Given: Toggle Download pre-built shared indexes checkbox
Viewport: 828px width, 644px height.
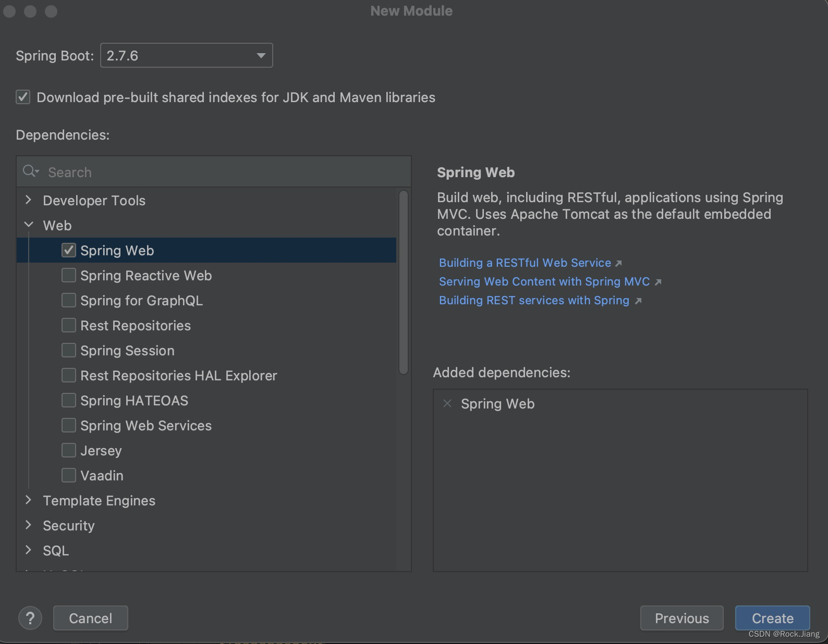Looking at the screenshot, I should (x=23, y=97).
